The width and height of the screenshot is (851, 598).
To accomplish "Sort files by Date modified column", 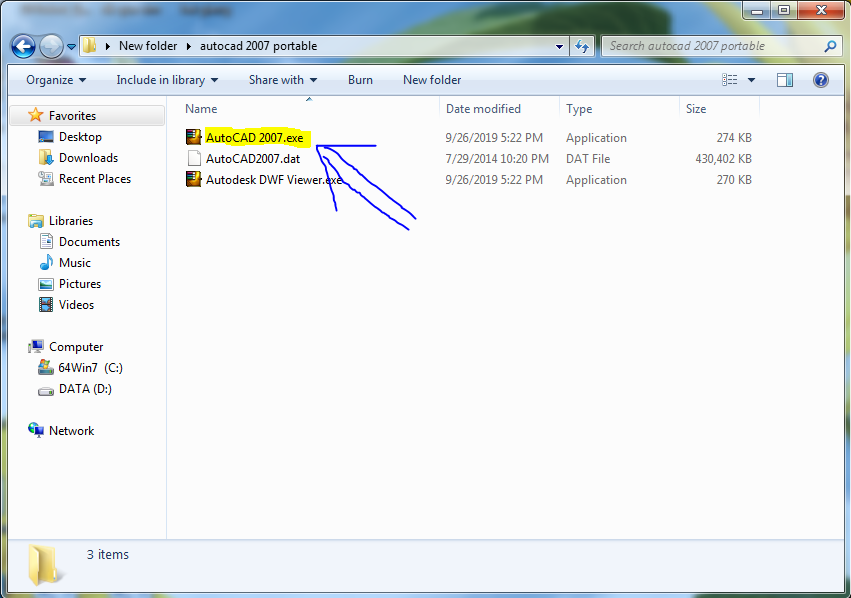I will 483,109.
